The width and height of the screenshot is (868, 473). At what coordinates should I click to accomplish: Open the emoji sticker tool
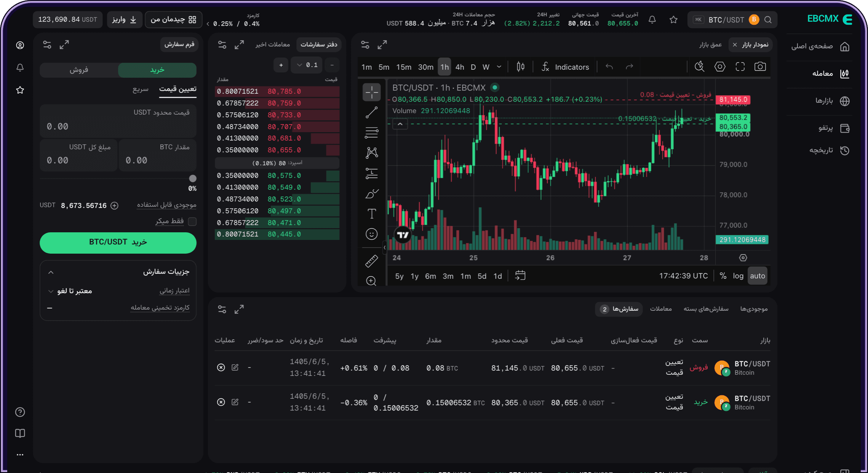[371, 234]
